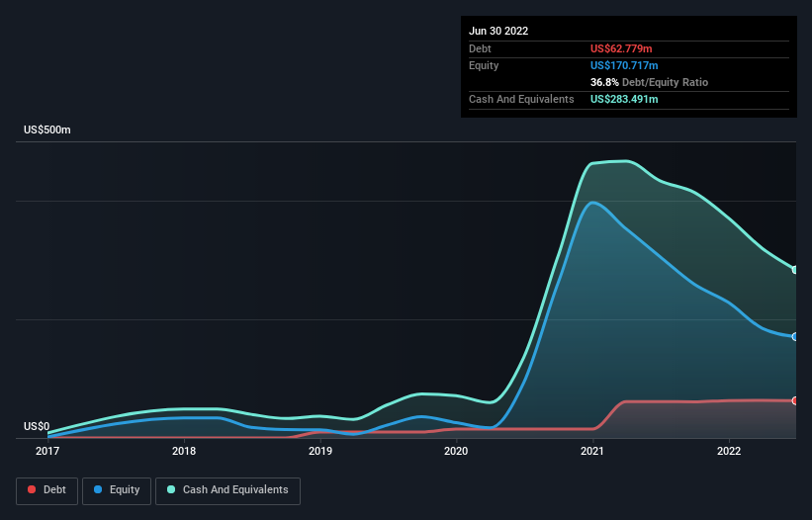Select the 2020 x-axis label
Viewport: 812px width, 520px height.
tap(456, 451)
